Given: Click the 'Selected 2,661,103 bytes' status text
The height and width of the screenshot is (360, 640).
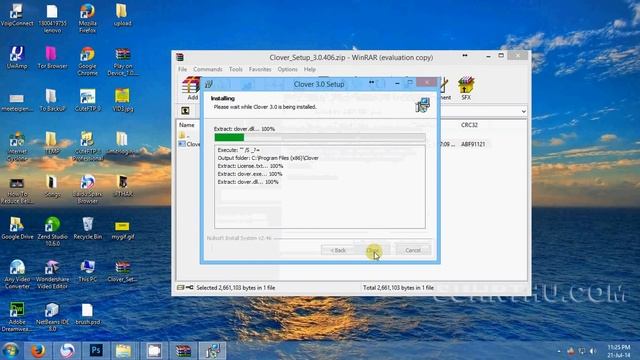Looking at the screenshot, I should 236,288.
